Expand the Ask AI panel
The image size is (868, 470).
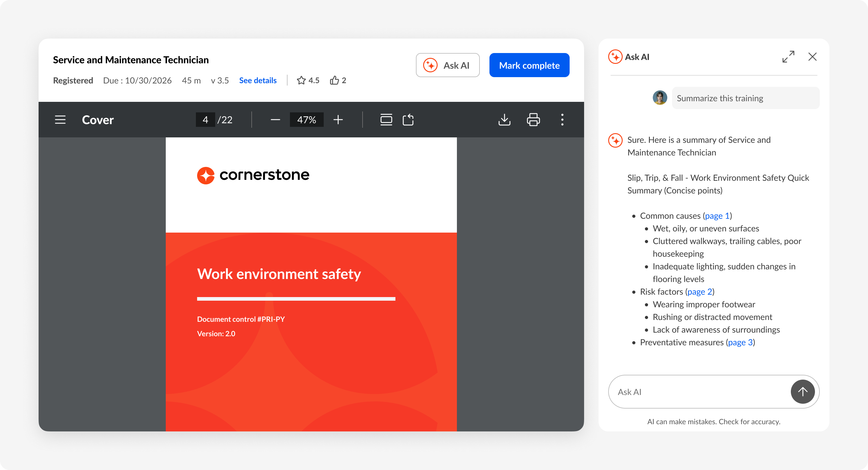click(x=788, y=57)
